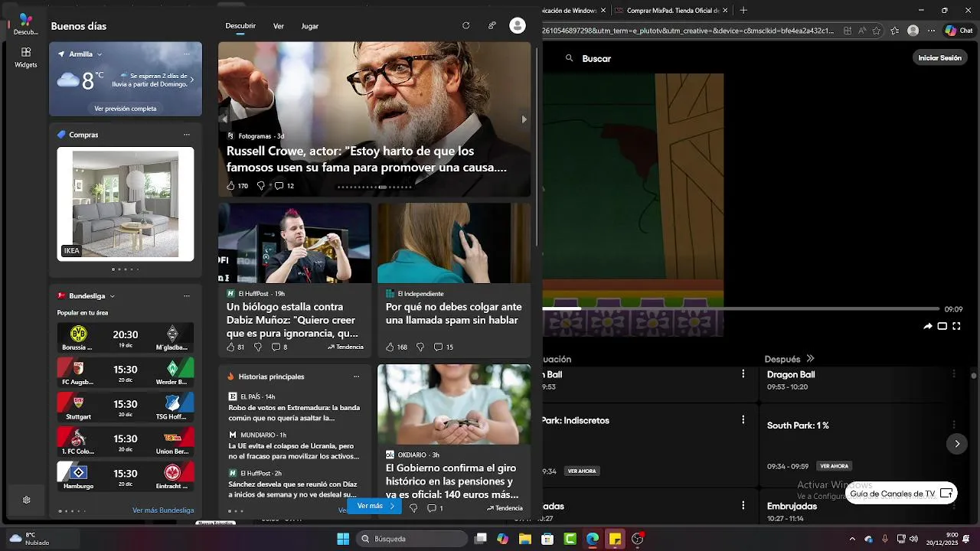980x551 pixels.
Task: Click the Windows Start button
Action: coord(343,539)
